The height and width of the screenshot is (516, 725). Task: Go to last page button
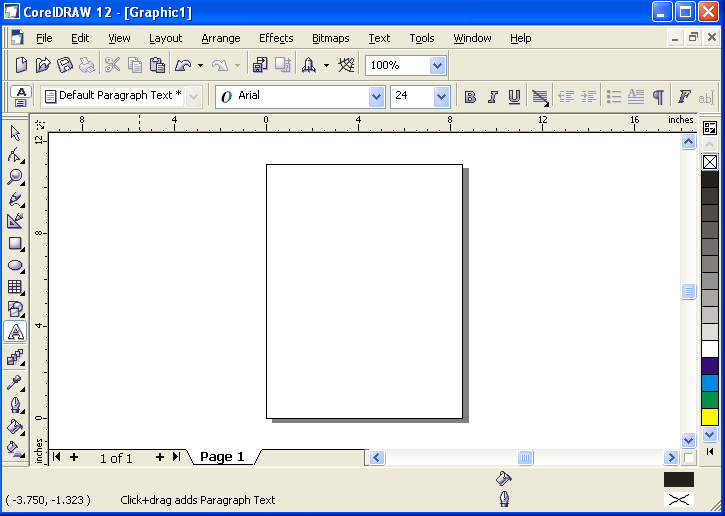[176, 457]
